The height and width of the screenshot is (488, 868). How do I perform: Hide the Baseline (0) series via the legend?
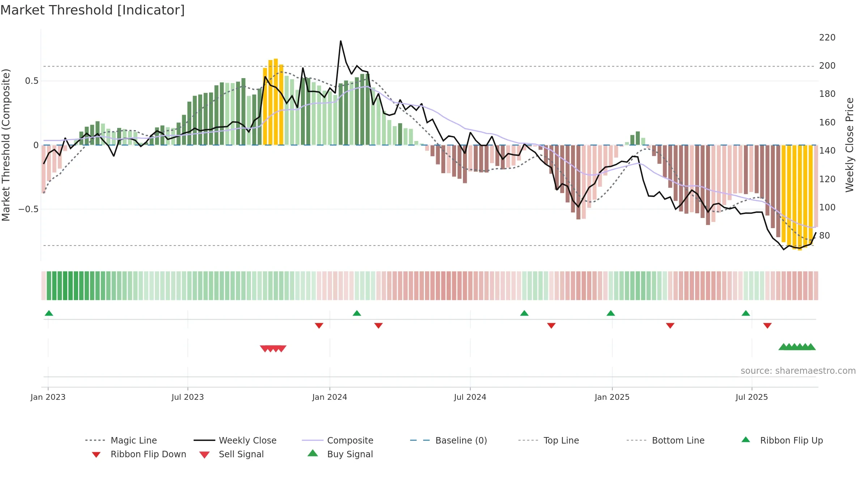click(448, 440)
